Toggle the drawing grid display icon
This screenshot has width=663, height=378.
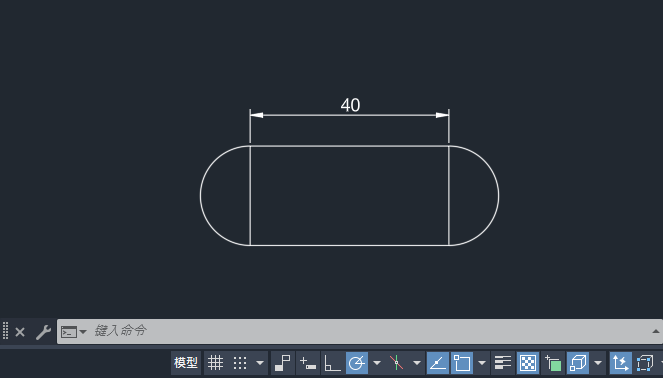click(x=215, y=363)
